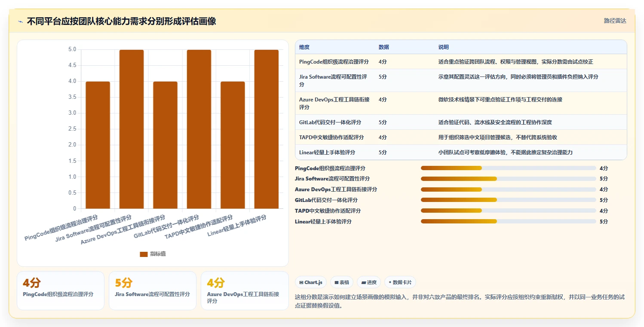
Task: Open the PingCode组织级流程治理评分 4分 data card
Action: (x=61, y=290)
